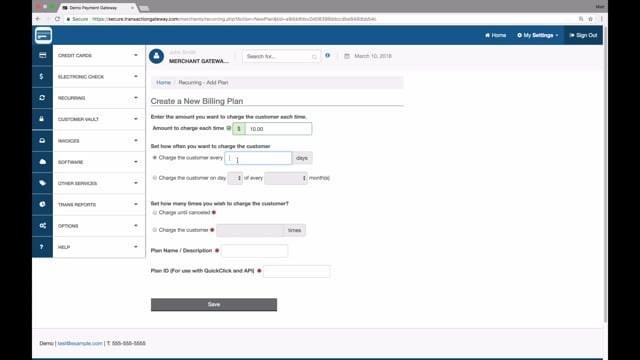
Task: Click the browser back arrow
Action: (38, 19)
